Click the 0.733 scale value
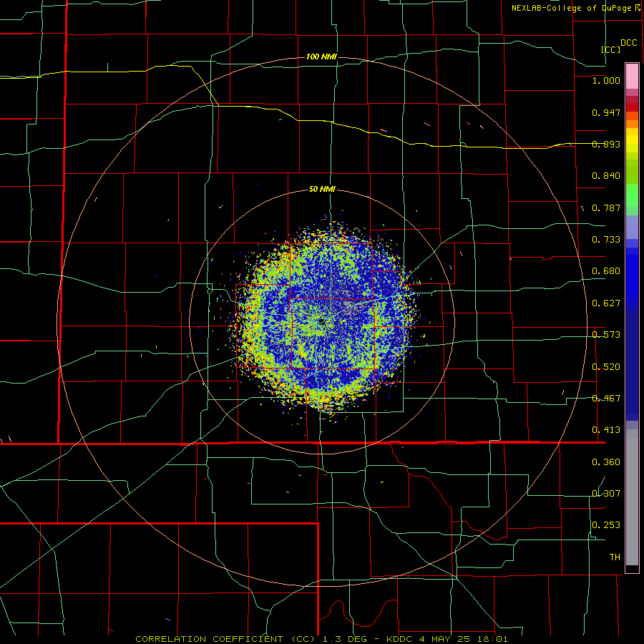Image resolution: width=644 pixels, height=644 pixels. point(606,240)
